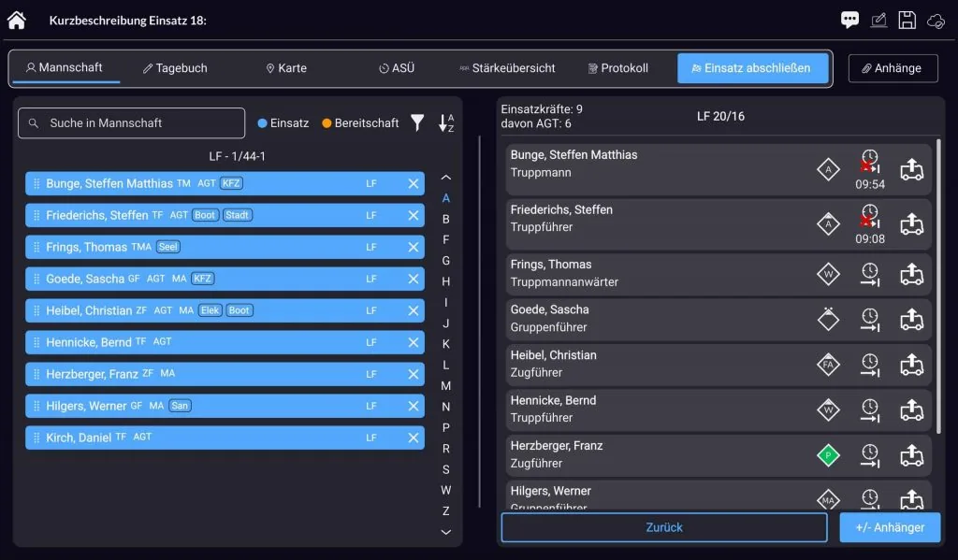Open the diamond role icon for Heibel, Christian
Screen dimensions: 958x560
828,365
